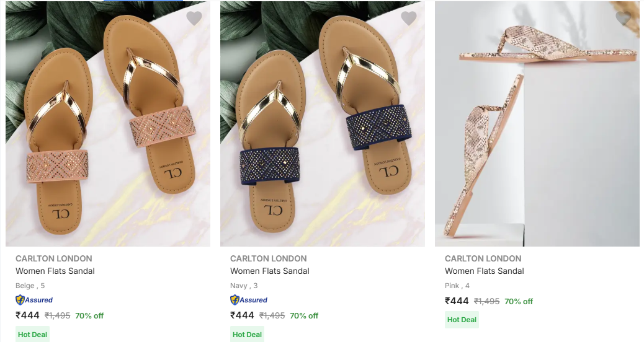Viewport: 644px width, 342px height.
Task: Click Hot Deal tag on Navy sandal
Action: point(248,335)
